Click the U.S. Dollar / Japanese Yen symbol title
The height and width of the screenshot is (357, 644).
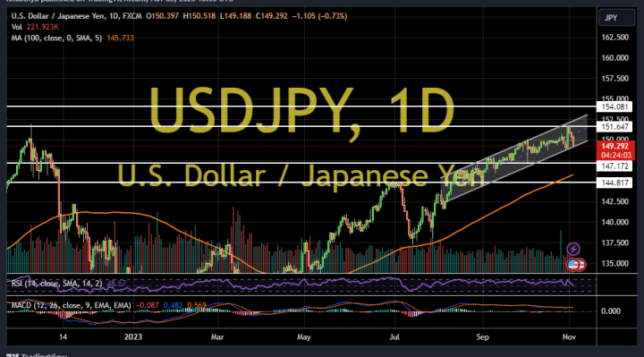coord(59,16)
